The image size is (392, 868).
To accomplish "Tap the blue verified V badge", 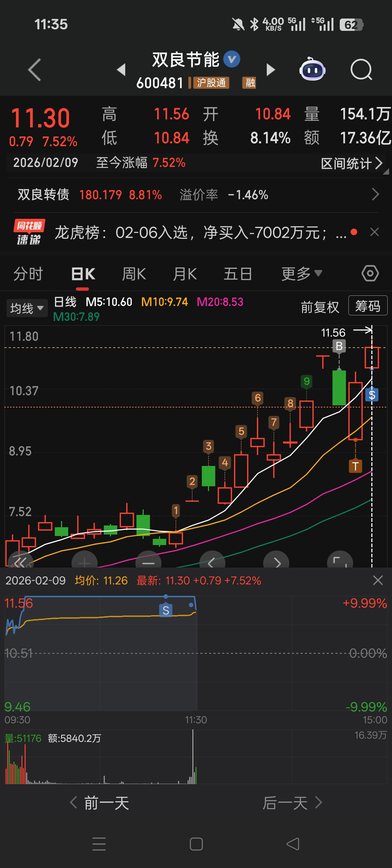I will 232,59.
